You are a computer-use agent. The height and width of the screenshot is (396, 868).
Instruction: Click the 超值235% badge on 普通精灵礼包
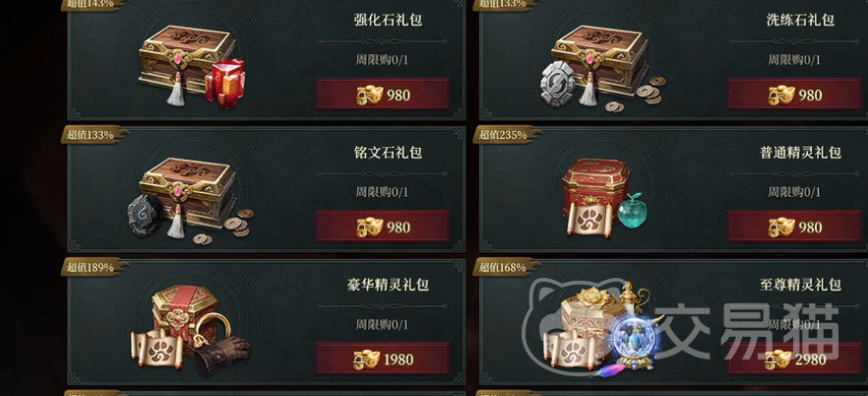pyautogui.click(x=506, y=135)
